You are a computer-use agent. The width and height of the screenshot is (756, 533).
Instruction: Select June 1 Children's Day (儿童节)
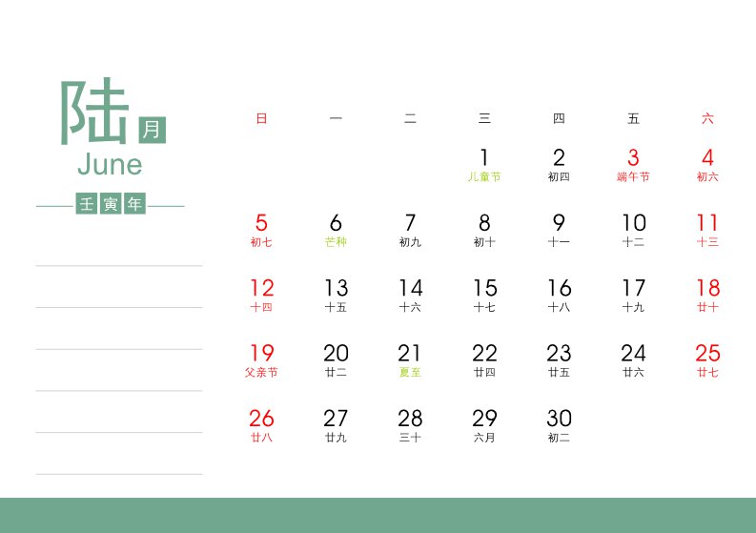484,165
